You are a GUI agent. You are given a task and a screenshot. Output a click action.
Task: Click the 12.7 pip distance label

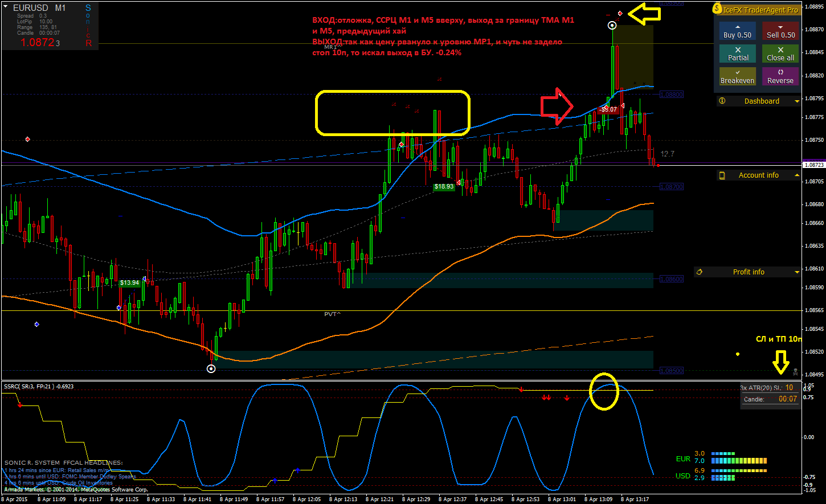click(x=667, y=154)
